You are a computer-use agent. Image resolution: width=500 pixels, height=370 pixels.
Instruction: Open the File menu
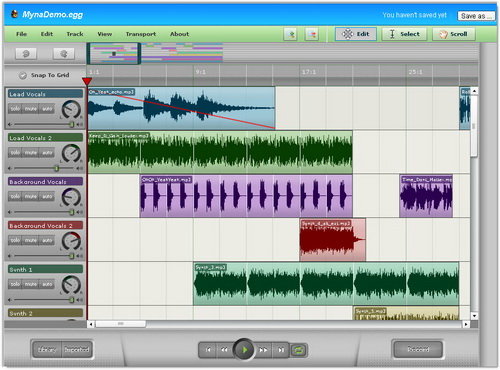(x=21, y=34)
